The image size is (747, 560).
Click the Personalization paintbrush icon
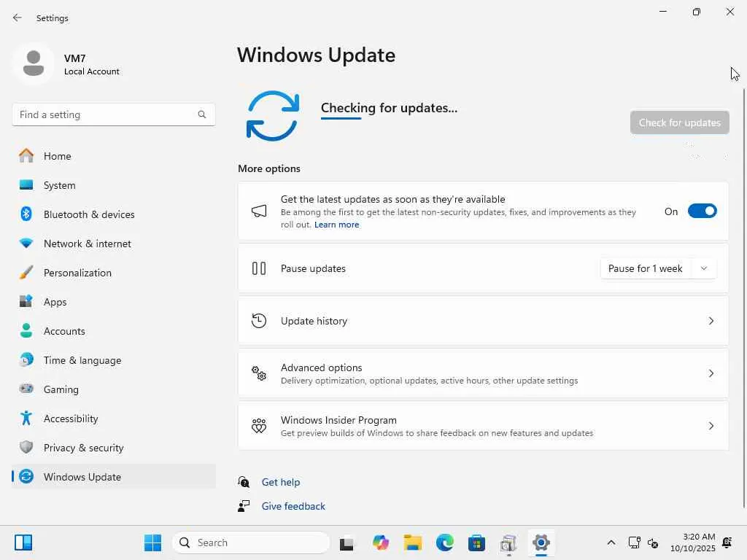[x=26, y=273]
